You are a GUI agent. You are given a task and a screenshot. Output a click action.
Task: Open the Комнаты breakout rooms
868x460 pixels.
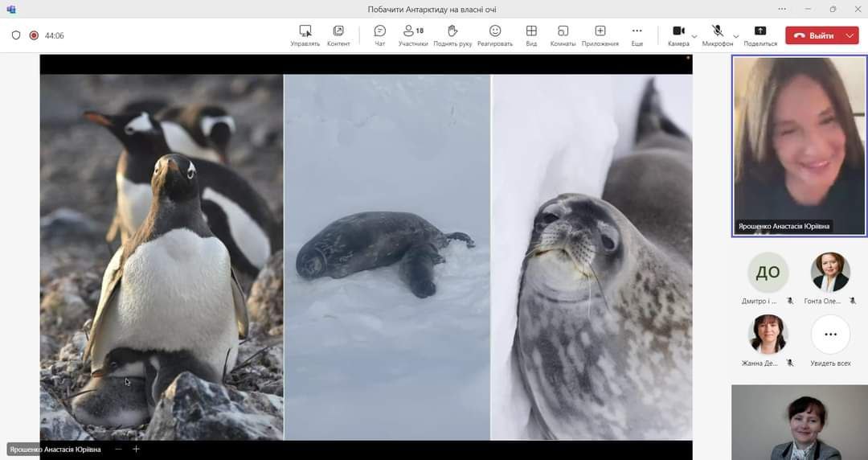[563, 35]
